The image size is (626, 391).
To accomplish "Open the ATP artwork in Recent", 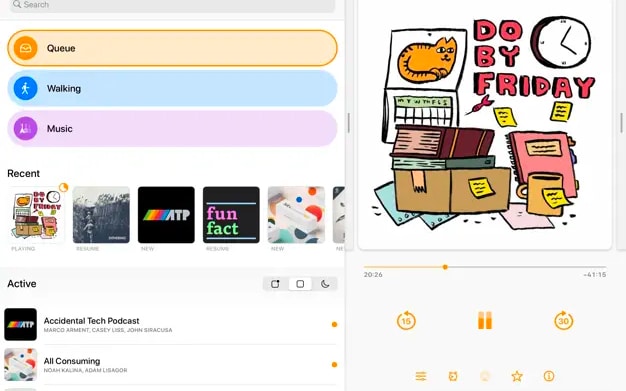I will (166, 215).
